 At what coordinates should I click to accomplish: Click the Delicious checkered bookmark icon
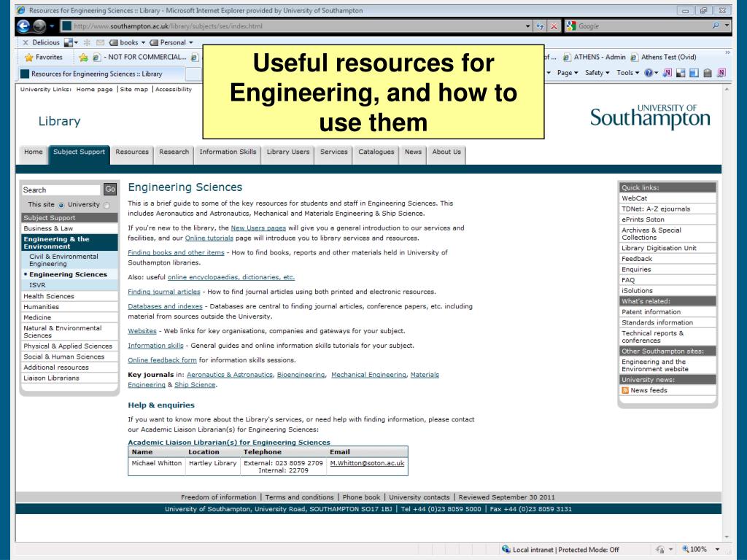tap(69, 42)
